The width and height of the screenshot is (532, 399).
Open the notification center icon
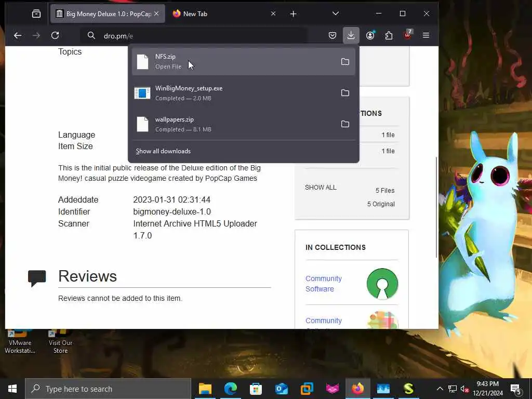point(515,389)
